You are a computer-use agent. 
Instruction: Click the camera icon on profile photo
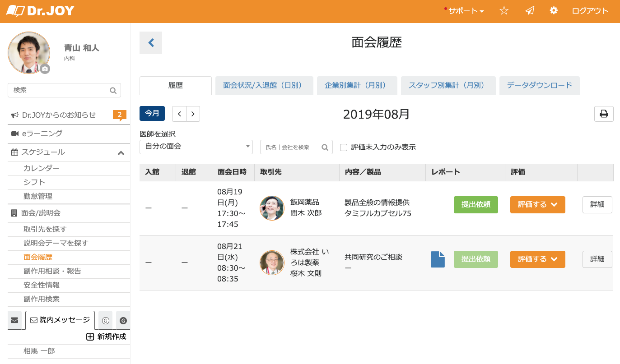[44, 69]
